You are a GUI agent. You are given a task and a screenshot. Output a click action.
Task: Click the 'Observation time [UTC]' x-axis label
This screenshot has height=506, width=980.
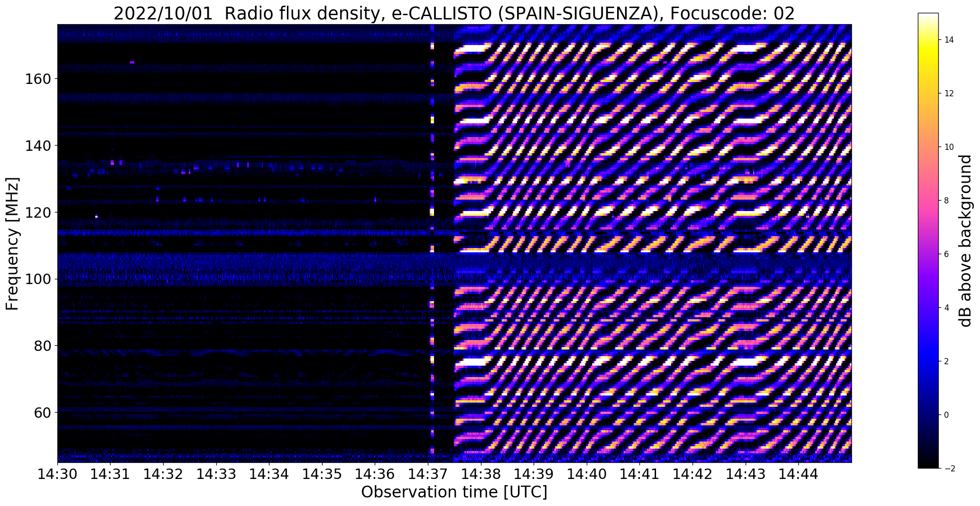[x=454, y=492]
